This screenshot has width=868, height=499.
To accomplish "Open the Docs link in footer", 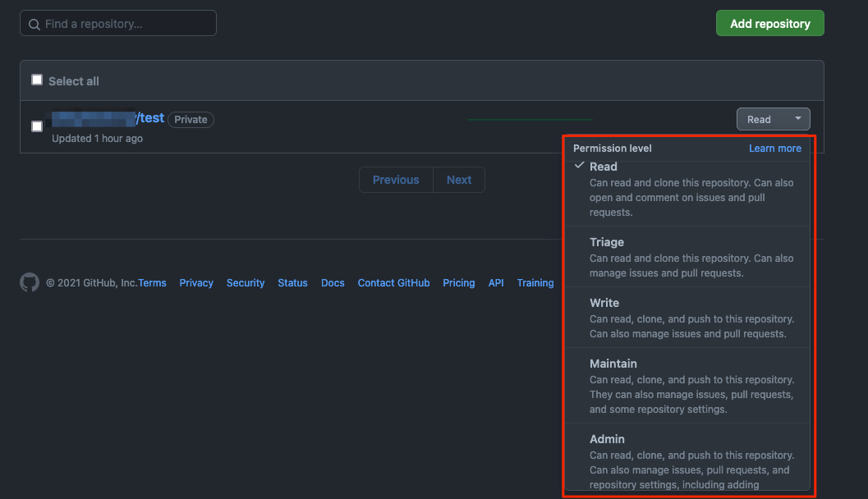I will point(333,283).
